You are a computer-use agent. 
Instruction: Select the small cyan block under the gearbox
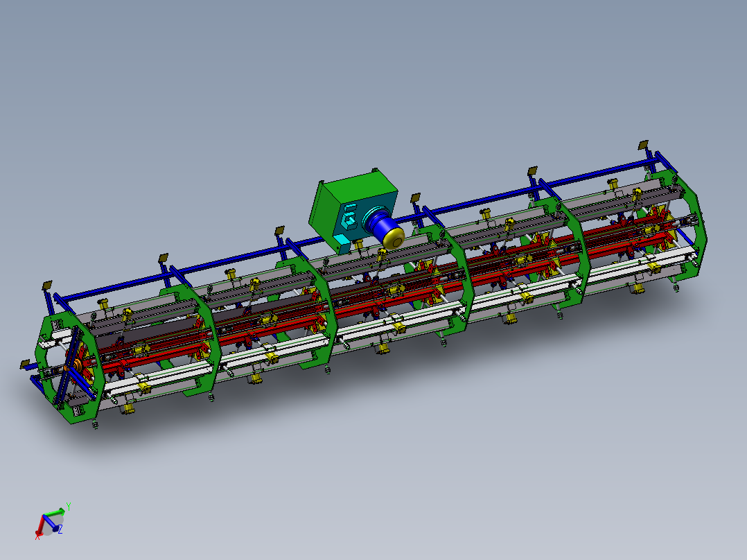point(341,245)
